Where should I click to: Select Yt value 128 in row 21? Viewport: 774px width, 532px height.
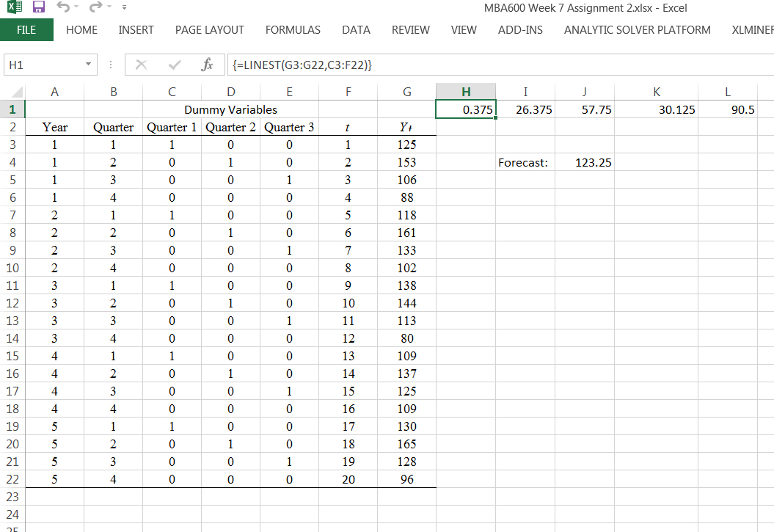tap(406, 462)
